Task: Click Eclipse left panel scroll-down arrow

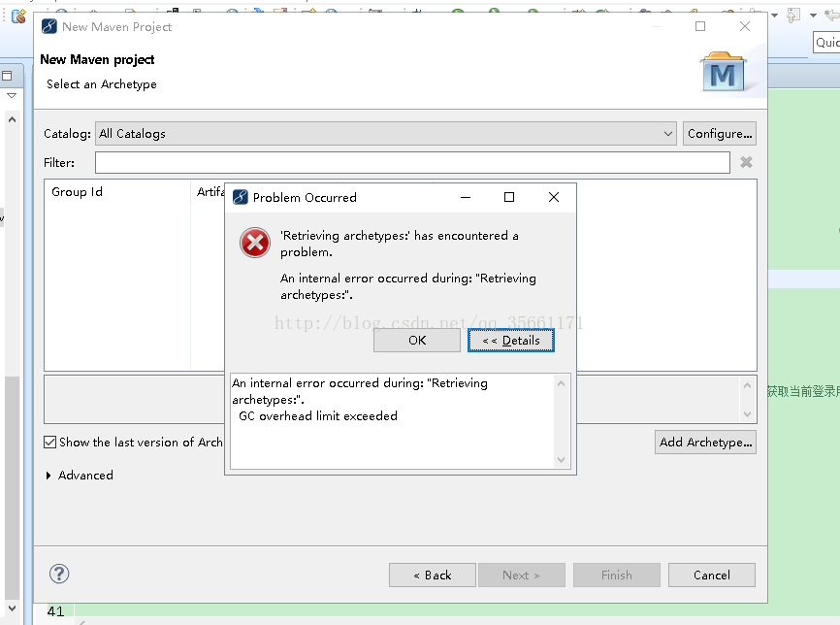Action: click(x=12, y=609)
